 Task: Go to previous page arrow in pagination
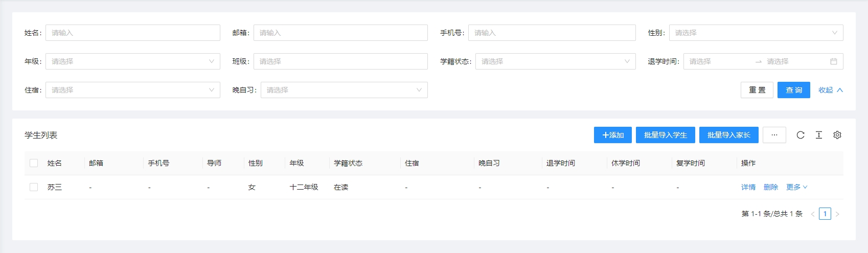click(812, 214)
